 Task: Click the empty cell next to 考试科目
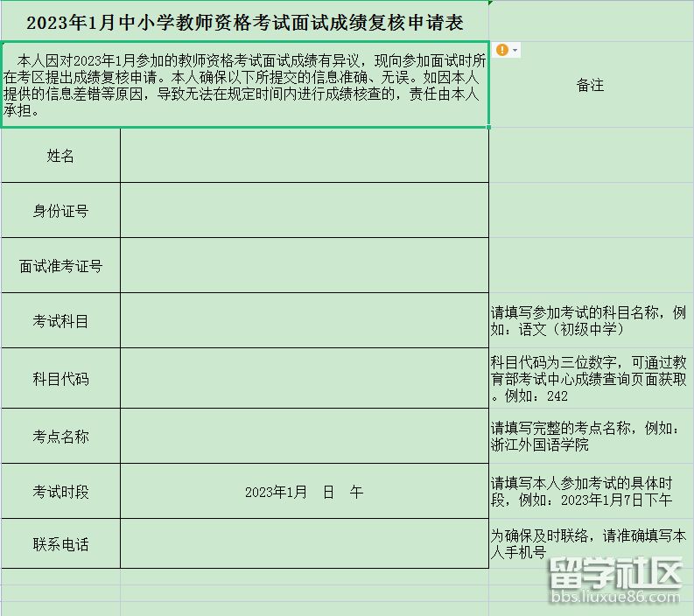(x=304, y=321)
